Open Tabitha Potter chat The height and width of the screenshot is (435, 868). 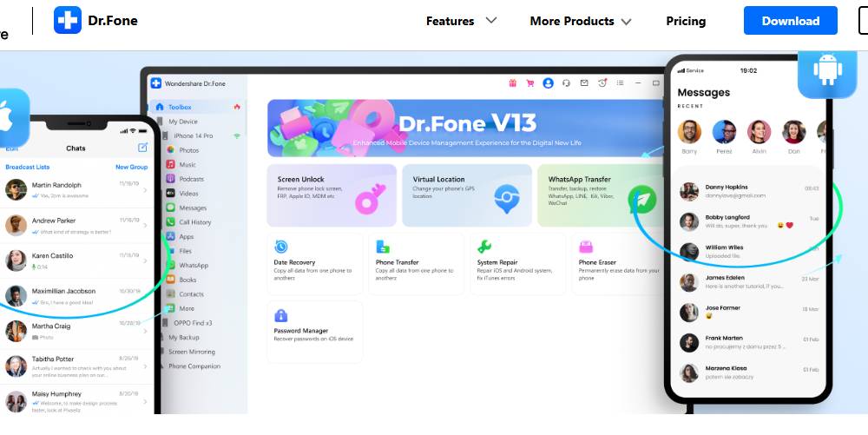point(77,366)
